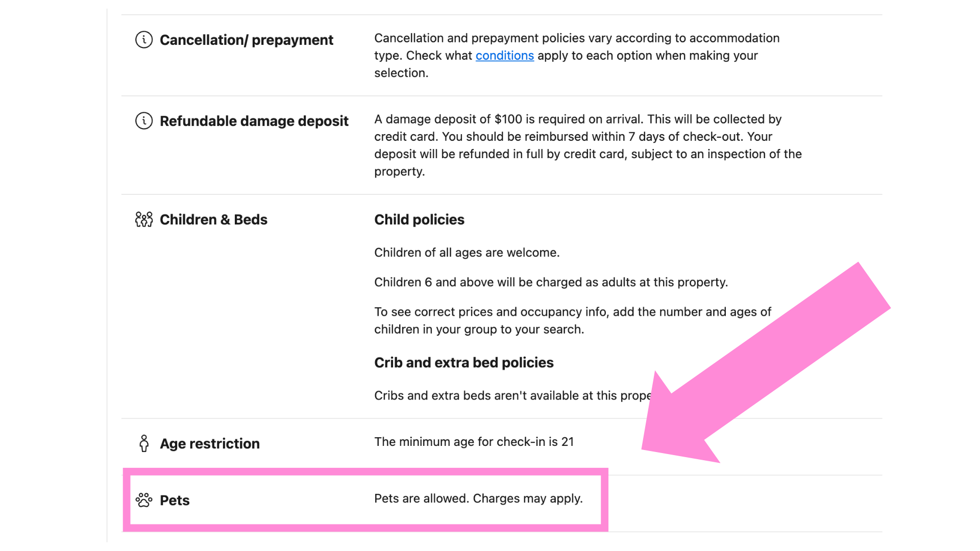Click the minimum age for check-in text
Image resolution: width=980 pixels, height=551 pixels.
coord(474,442)
